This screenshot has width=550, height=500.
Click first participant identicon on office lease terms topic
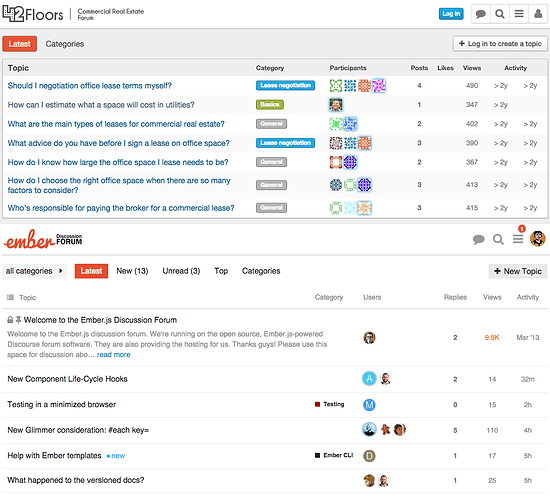[x=336, y=85]
